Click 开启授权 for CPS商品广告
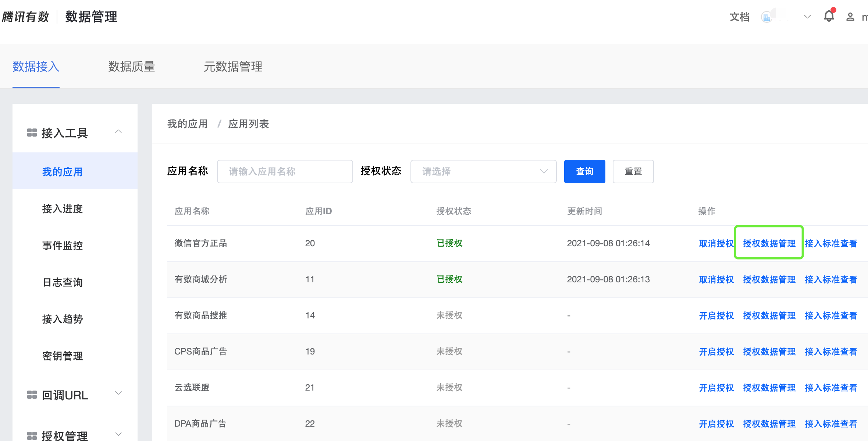 (716, 352)
